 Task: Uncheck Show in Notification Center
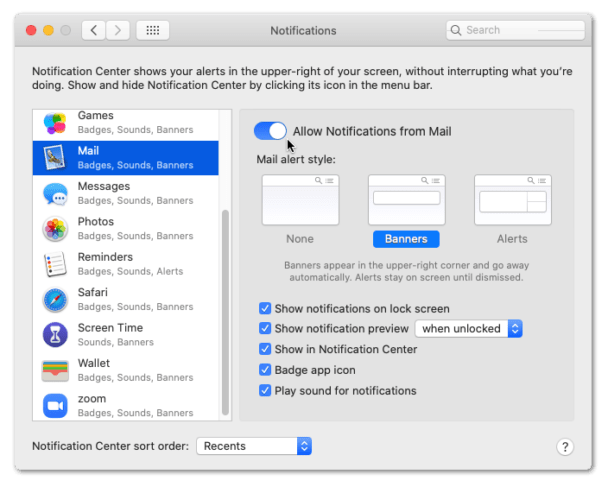[x=265, y=349]
